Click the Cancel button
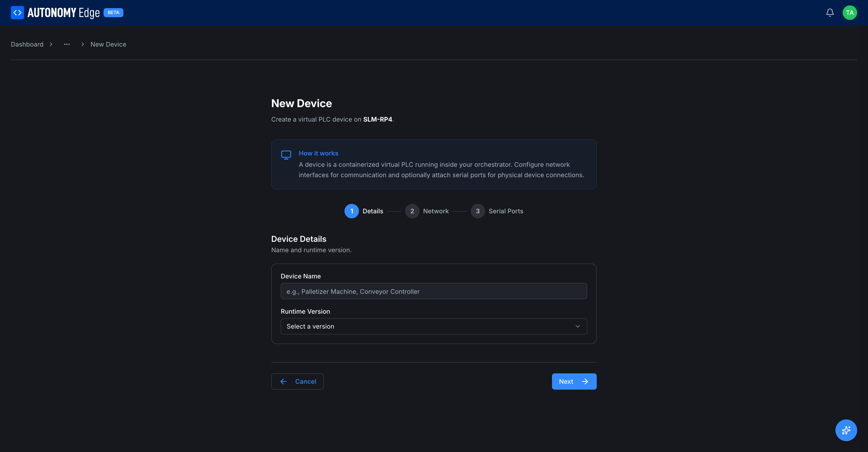Viewport: 868px width, 452px height. click(297, 382)
